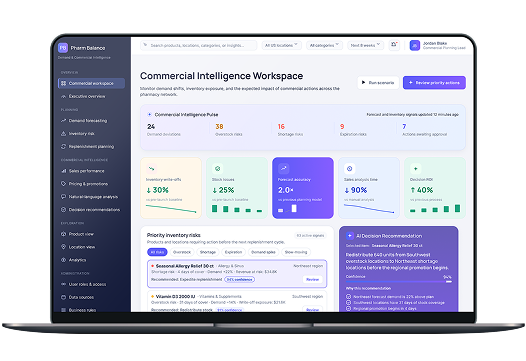Click the Forecast accuracy card icon

(283, 169)
